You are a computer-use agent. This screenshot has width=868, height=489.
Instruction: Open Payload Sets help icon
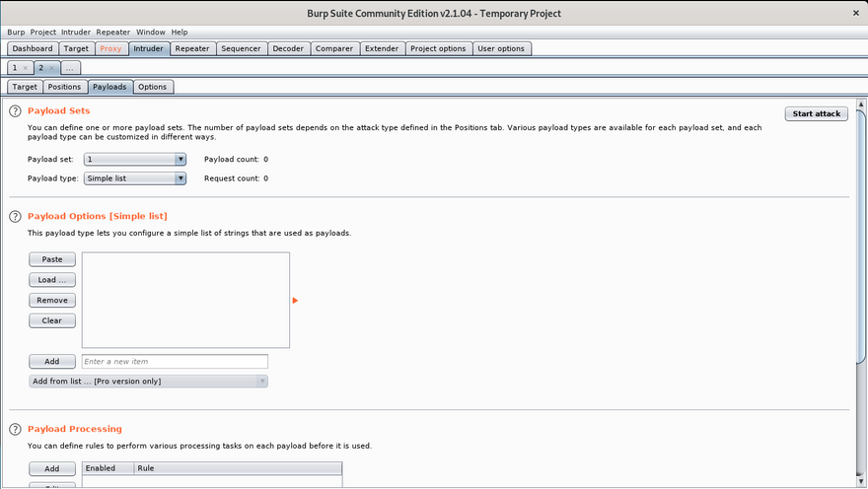coord(15,111)
